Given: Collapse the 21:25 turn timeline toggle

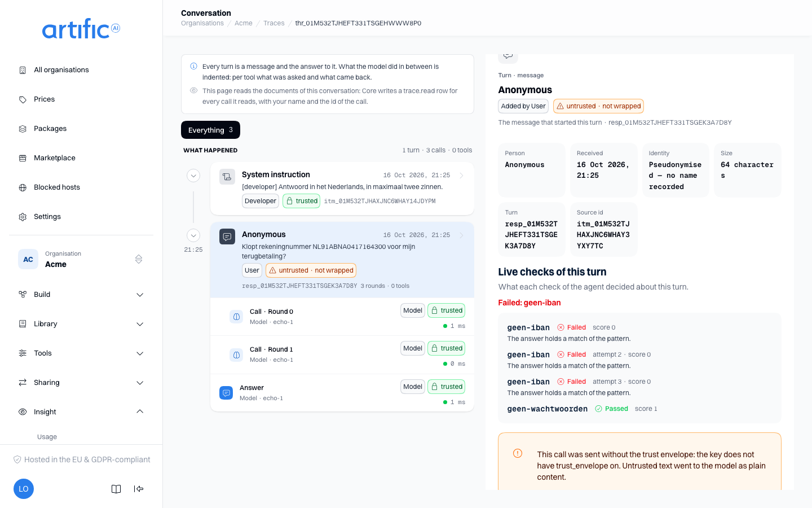Looking at the screenshot, I should pyautogui.click(x=193, y=235).
